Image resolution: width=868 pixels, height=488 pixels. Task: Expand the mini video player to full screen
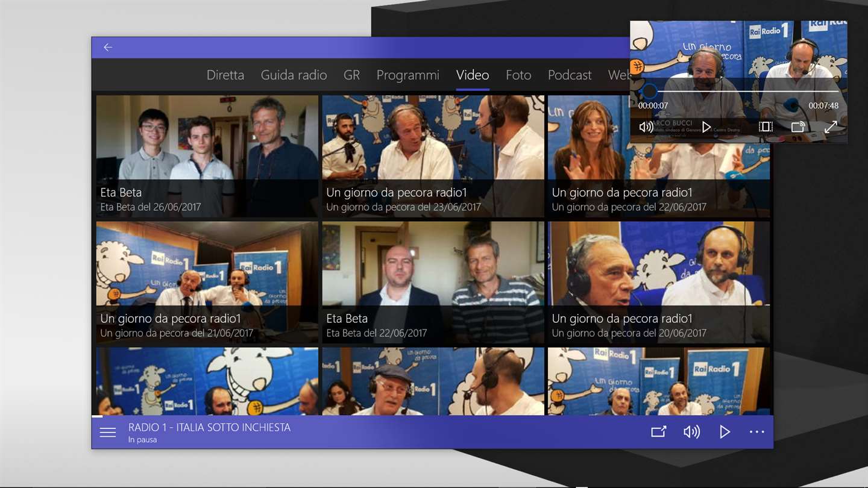[831, 127]
